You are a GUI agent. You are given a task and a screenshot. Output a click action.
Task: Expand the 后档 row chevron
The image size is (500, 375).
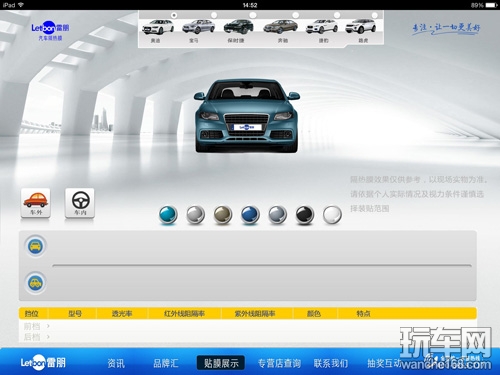pyautogui.click(x=48, y=337)
